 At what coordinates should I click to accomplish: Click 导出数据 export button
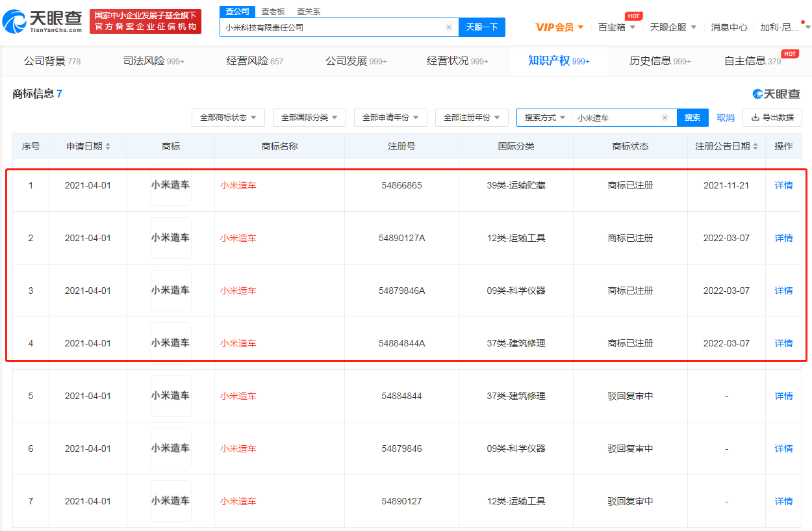click(x=772, y=118)
